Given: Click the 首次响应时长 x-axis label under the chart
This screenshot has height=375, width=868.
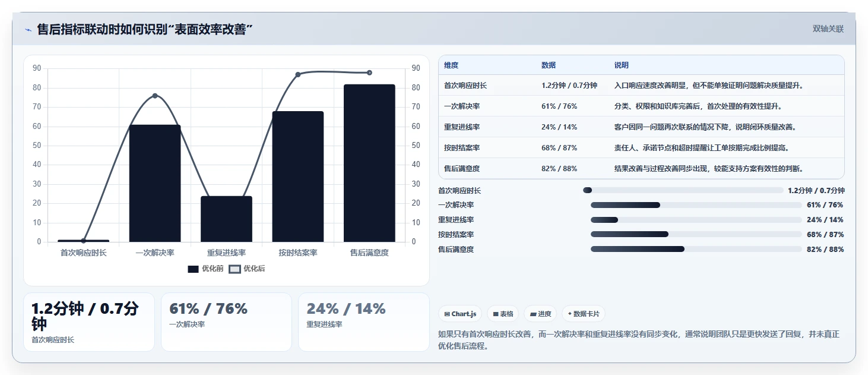Looking at the screenshot, I should (x=83, y=253).
